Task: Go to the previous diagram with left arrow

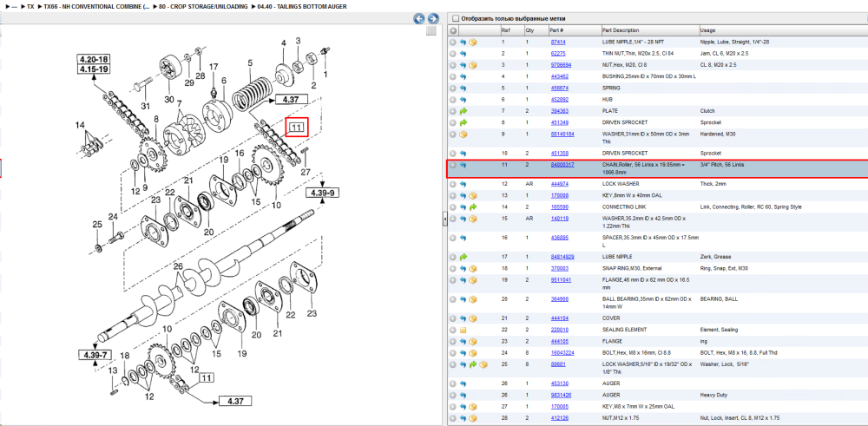Action: point(419,18)
